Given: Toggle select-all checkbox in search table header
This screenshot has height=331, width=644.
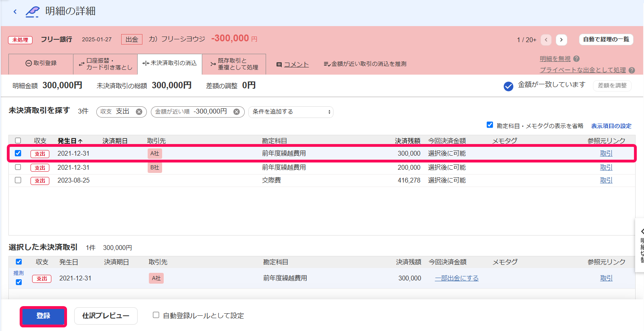Looking at the screenshot, I should pos(18,140).
